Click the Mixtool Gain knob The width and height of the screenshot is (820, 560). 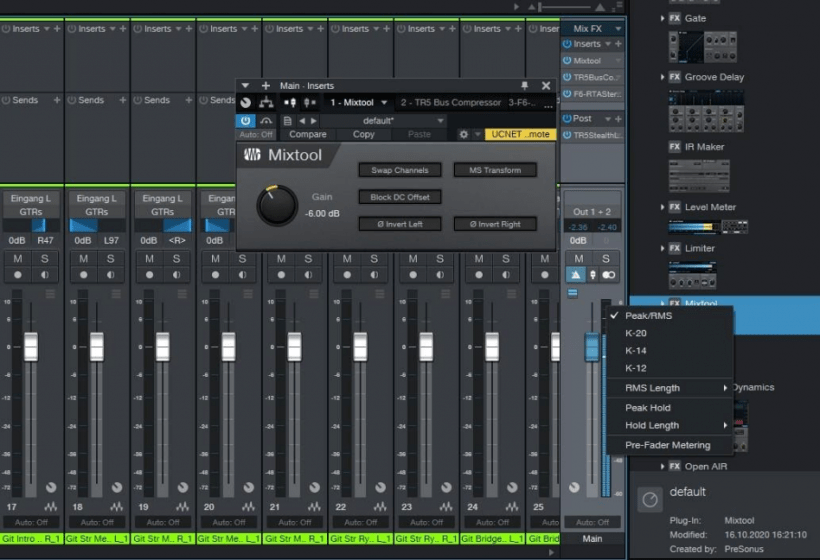(x=277, y=205)
